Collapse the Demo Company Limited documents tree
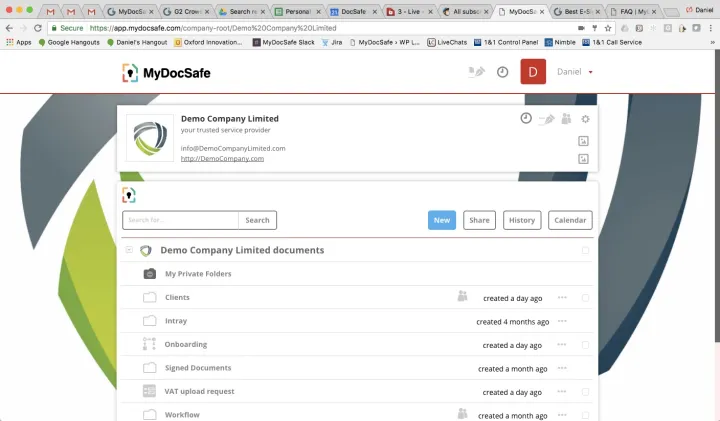720x421 pixels. (x=129, y=250)
